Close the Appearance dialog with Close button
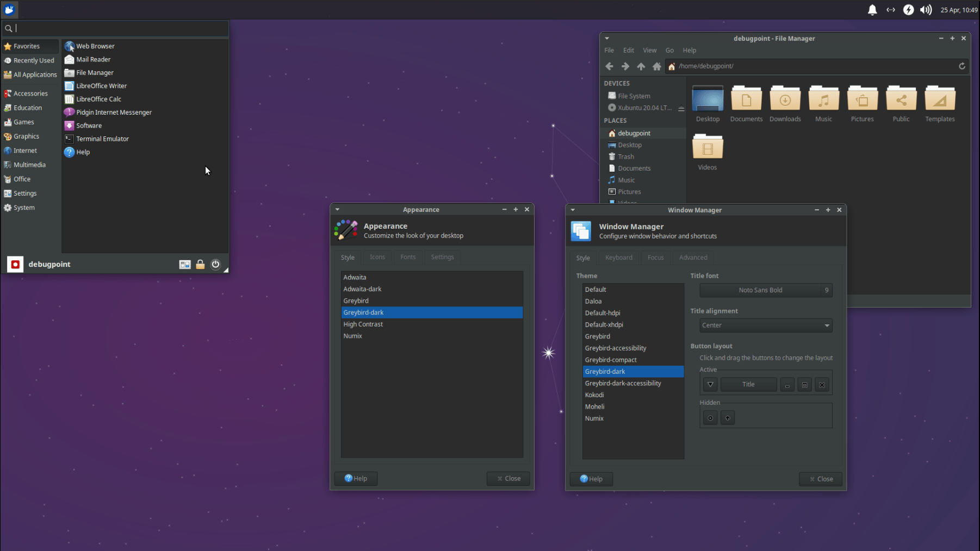Image resolution: width=980 pixels, height=551 pixels. click(x=508, y=479)
